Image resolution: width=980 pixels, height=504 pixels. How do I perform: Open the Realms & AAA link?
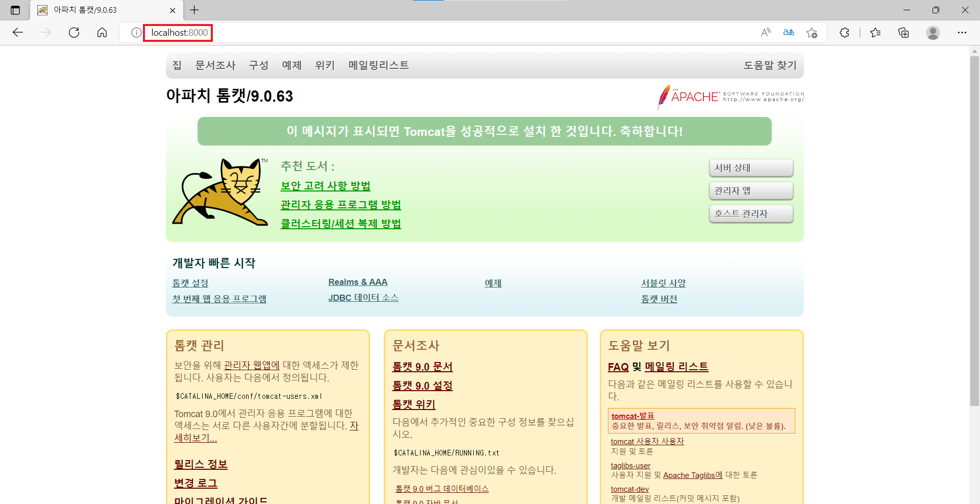358,282
